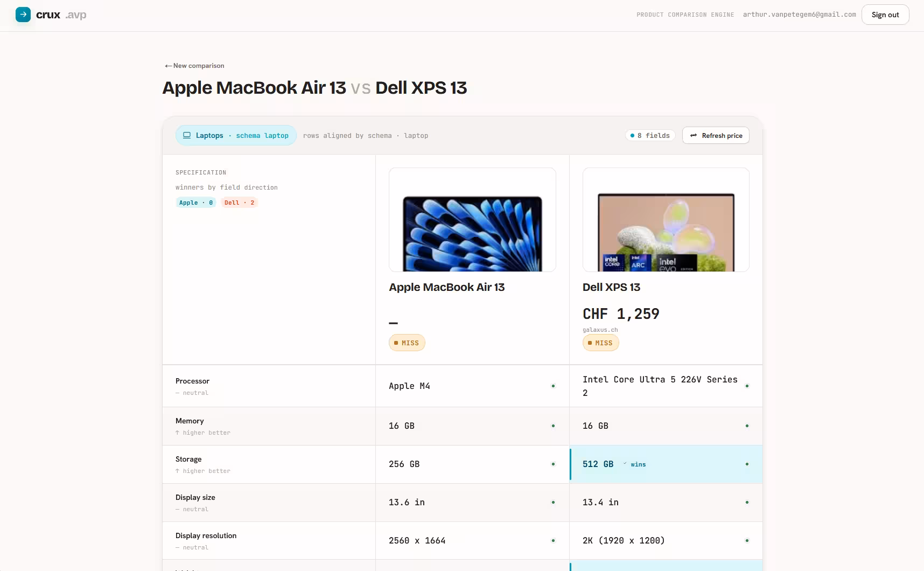Click the Apple M4 processor value

click(409, 386)
